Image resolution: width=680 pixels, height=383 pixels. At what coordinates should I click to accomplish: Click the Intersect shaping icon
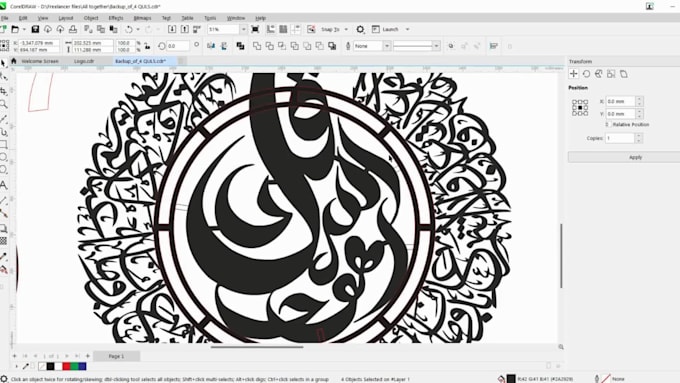click(282, 46)
